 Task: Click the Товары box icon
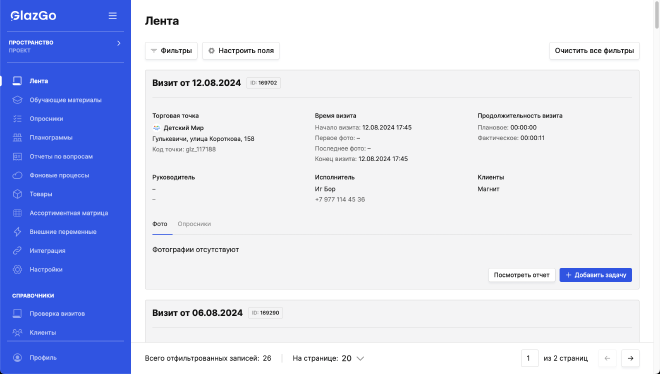pos(17,194)
